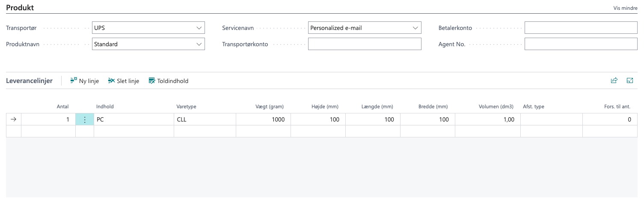The image size is (644, 205).
Task: Click the Ny linje icon
Action: [74, 80]
